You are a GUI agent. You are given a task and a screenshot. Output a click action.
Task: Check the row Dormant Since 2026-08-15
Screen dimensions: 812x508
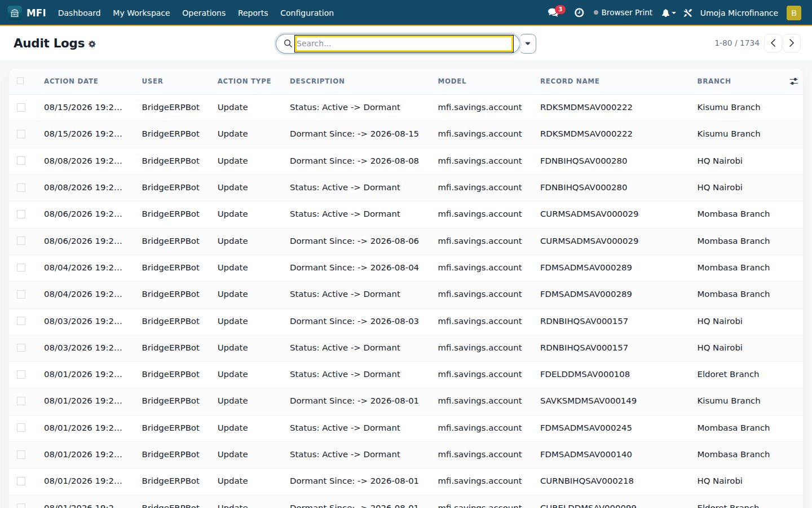click(21, 134)
